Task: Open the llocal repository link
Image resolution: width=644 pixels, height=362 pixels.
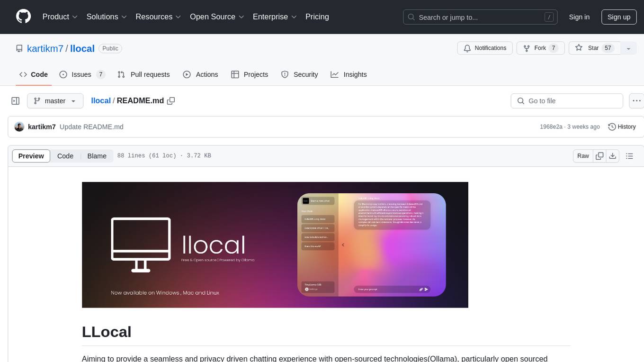Action: click(82, 48)
